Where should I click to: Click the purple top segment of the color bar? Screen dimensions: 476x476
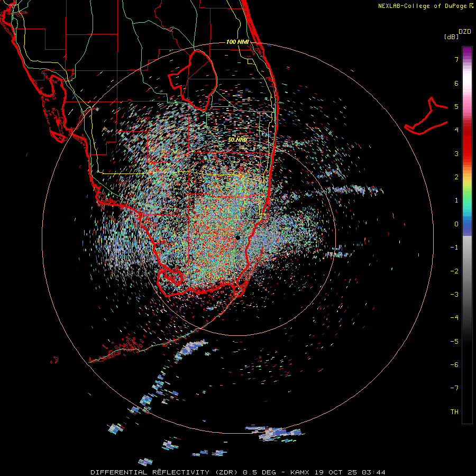(467, 52)
